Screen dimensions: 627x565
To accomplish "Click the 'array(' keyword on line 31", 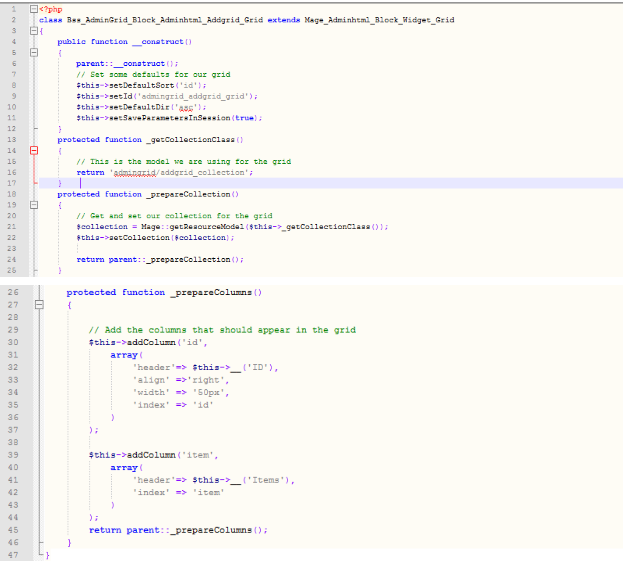I will coord(127,355).
